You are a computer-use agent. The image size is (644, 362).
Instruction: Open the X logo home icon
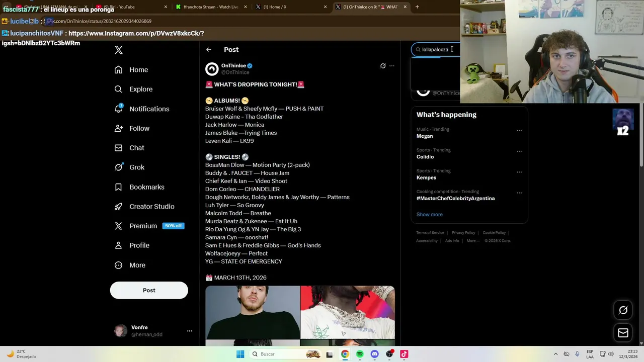tap(118, 50)
